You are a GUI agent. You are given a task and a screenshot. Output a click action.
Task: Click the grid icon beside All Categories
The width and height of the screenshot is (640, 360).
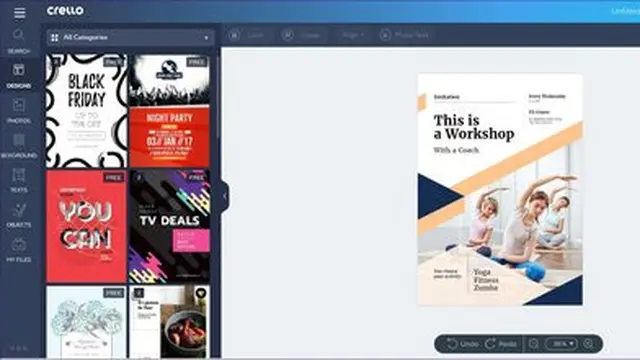54,38
